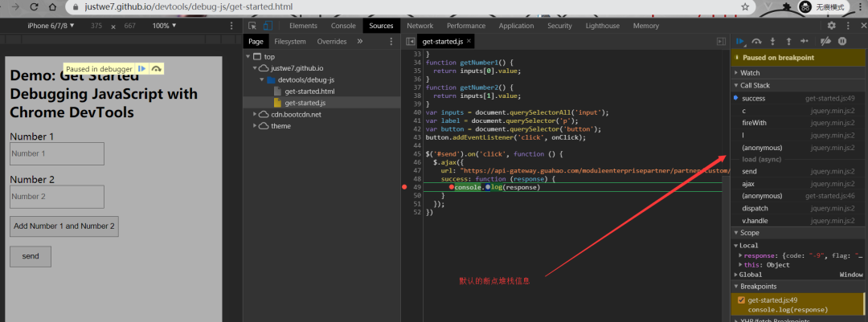Viewport: 868px width, 322px height.
Task: Click Pause on exceptions icon
Action: 842,41
